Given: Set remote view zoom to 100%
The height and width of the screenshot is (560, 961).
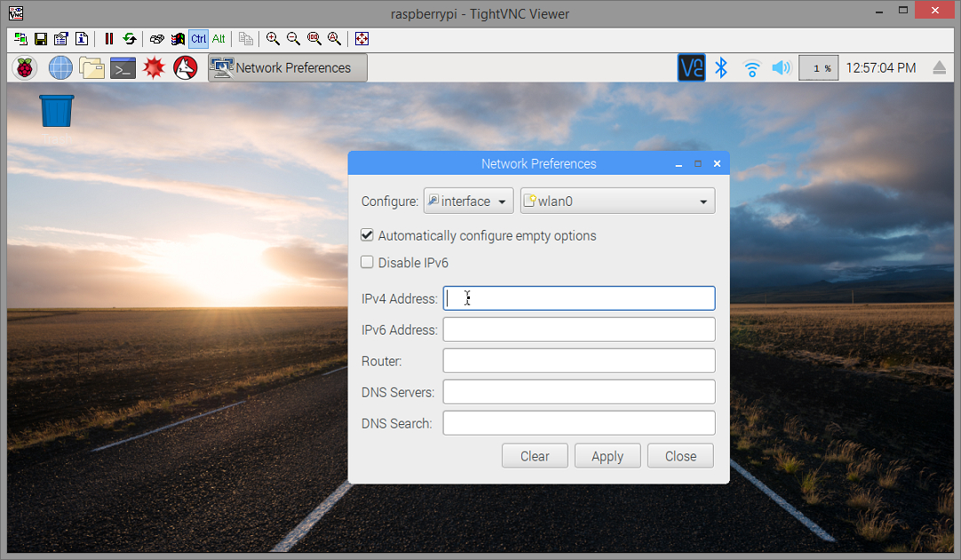Looking at the screenshot, I should [314, 38].
